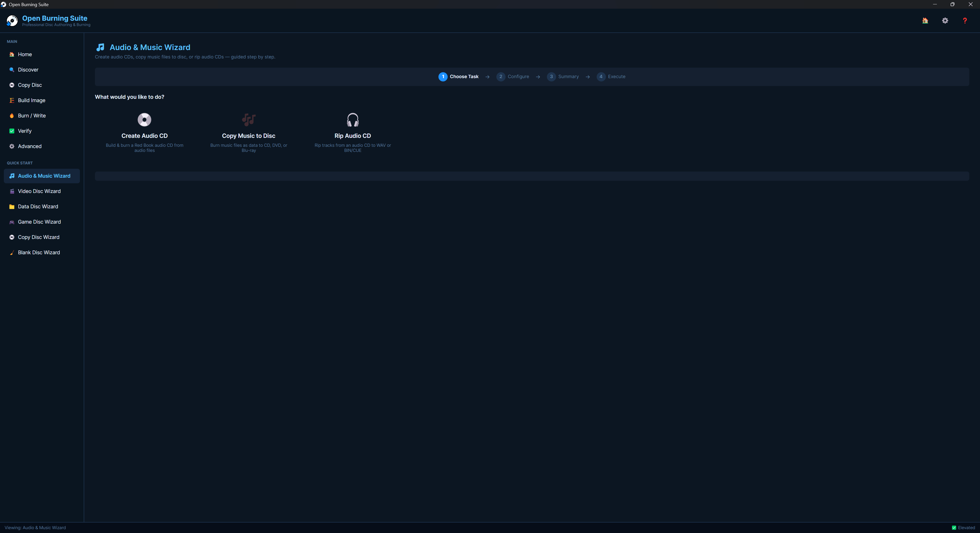Image resolution: width=980 pixels, height=533 pixels.
Task: Click the Advanced gear icon in the sidebar
Action: click(x=12, y=146)
